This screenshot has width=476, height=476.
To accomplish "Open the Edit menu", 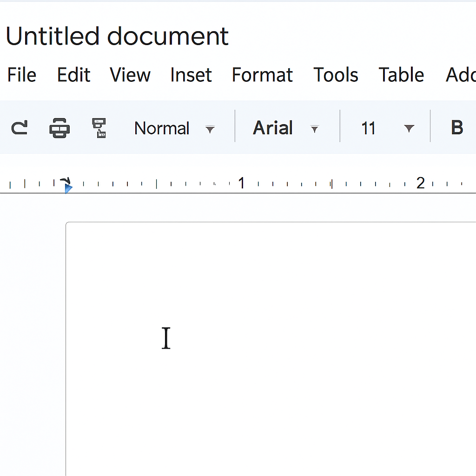I will 74,75.
